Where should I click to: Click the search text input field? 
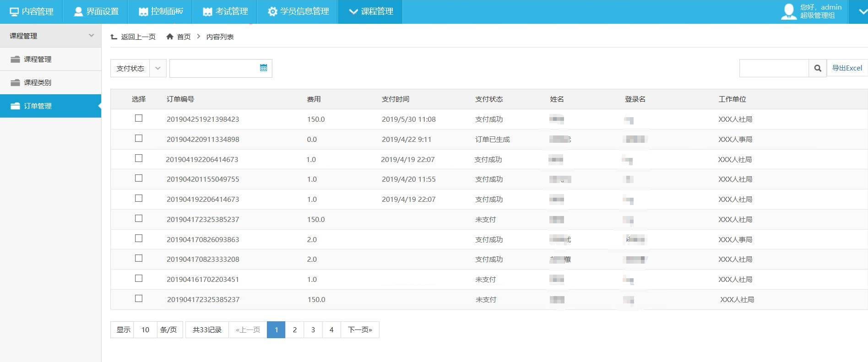coord(774,68)
